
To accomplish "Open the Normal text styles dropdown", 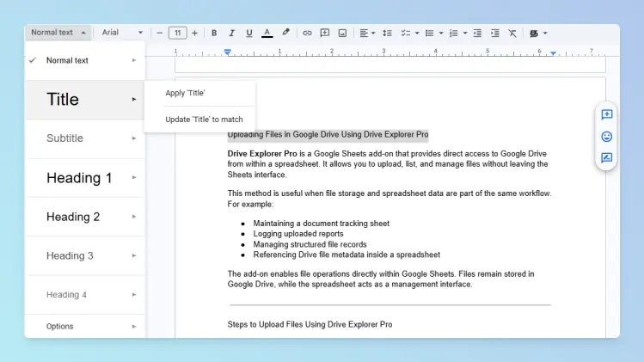I will click(x=58, y=33).
